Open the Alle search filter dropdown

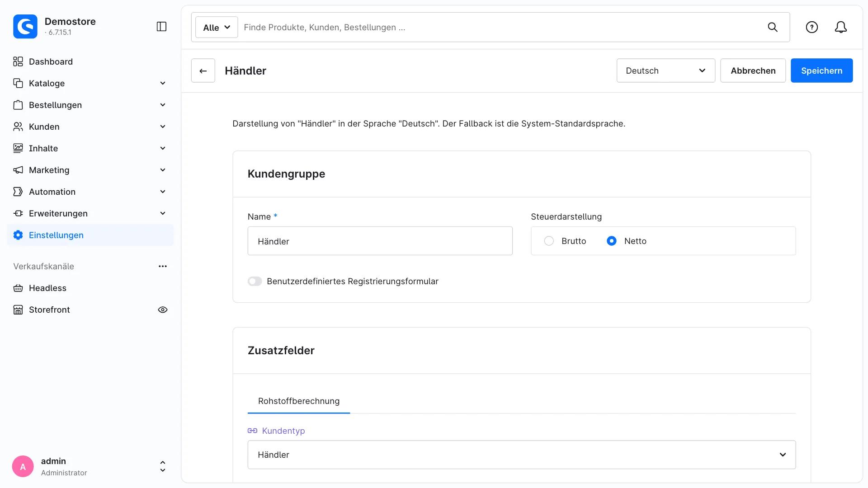tap(217, 27)
